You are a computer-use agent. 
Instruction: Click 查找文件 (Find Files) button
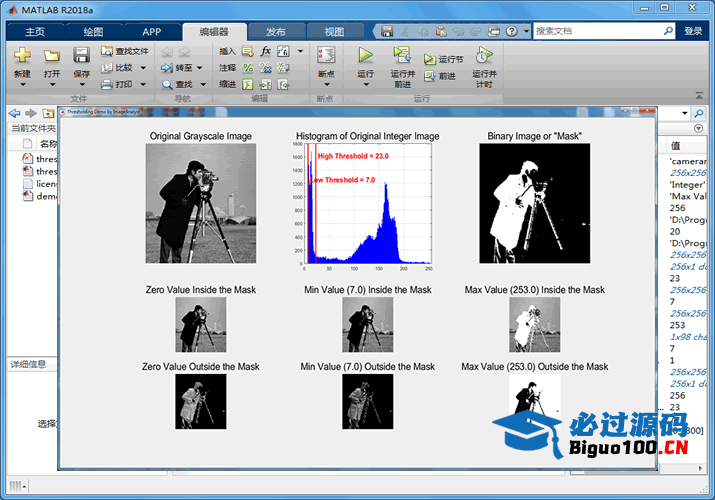click(125, 51)
